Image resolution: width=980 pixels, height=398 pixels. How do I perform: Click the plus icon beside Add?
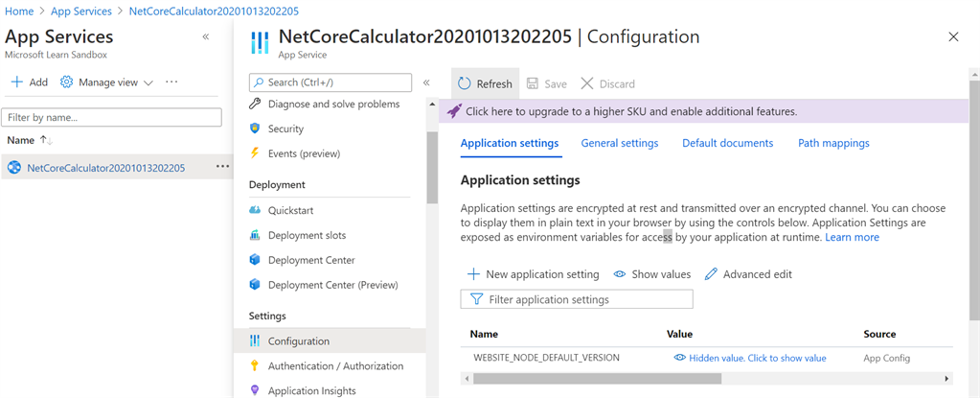pos(17,82)
